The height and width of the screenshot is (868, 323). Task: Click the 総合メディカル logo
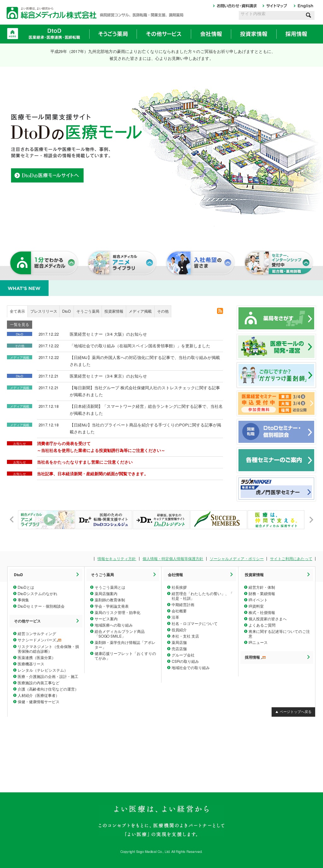52,14
